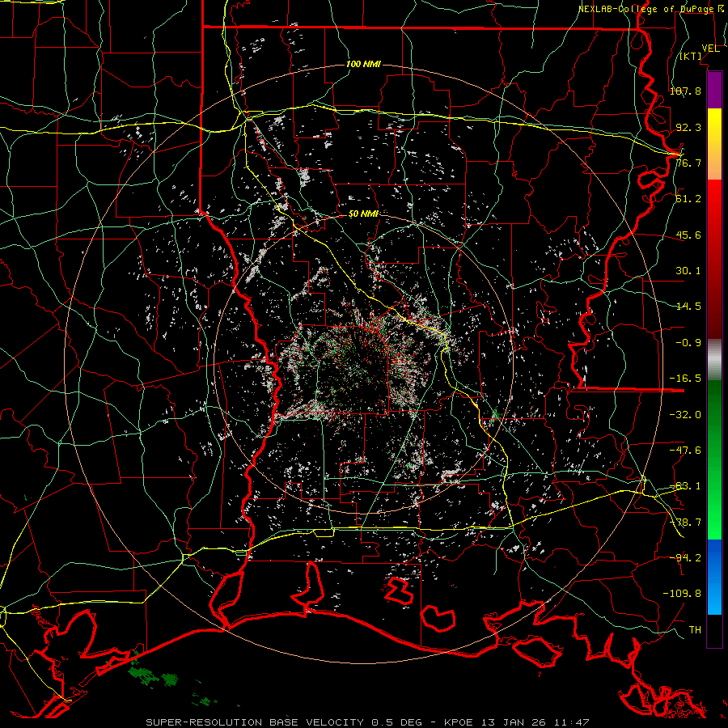Click the -109.8 velocity scale value
This screenshot has height=728, width=728.
point(682,594)
